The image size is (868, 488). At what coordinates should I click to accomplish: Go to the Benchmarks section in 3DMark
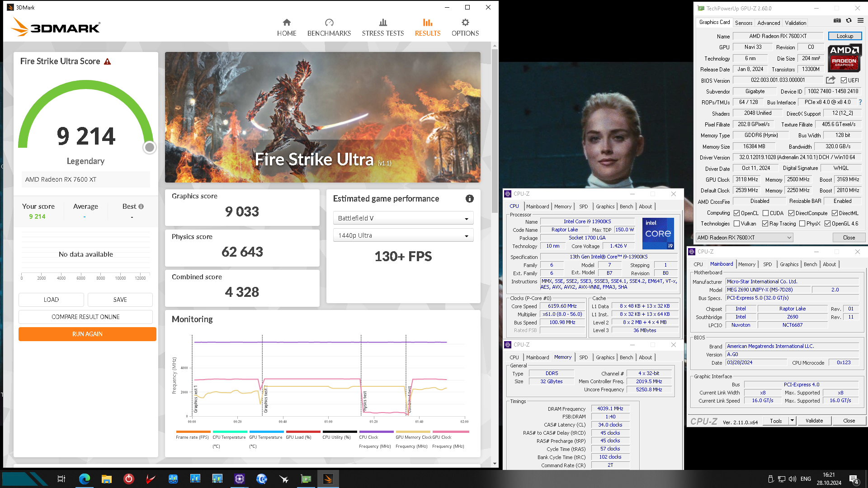329,28
